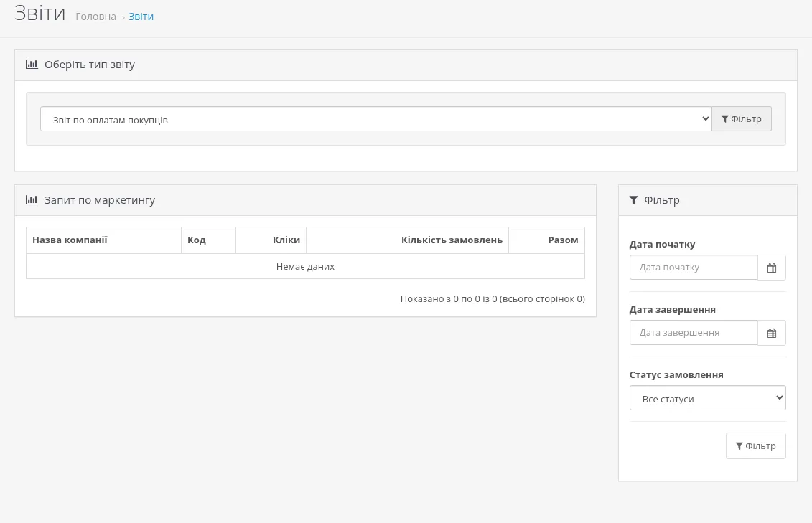Open the report type dropdown
Screen dimensions: 812x523
(376, 119)
